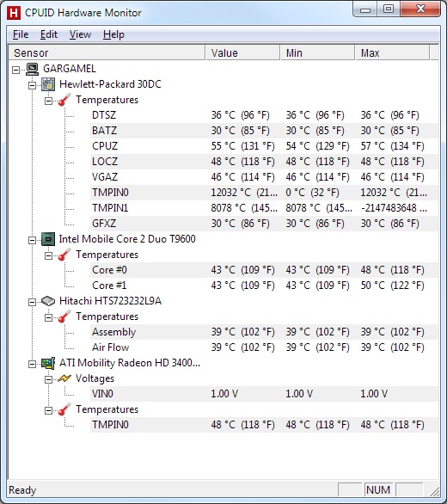447x504 pixels.
Task: Select the CPUZ sensor row
Action: (265, 146)
